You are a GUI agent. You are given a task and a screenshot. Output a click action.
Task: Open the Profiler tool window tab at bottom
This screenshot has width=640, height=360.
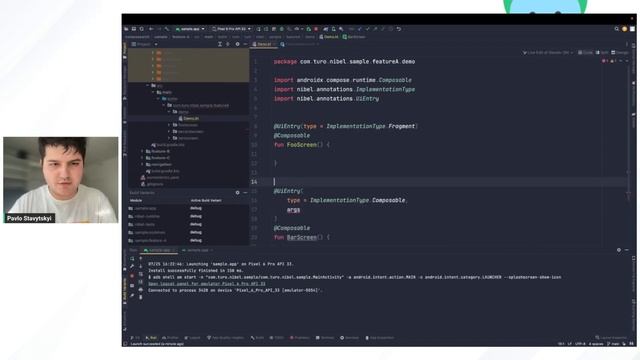pos(171,338)
